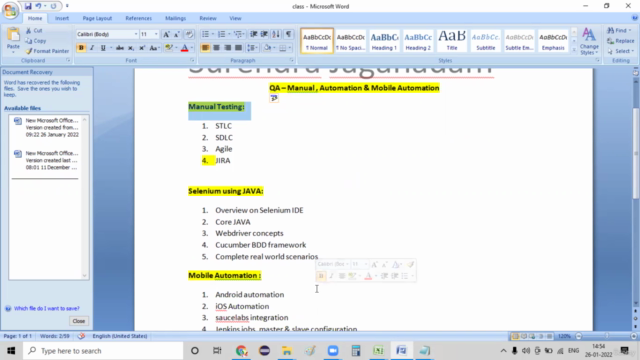Open Task View on the taskbar

coord(217,351)
